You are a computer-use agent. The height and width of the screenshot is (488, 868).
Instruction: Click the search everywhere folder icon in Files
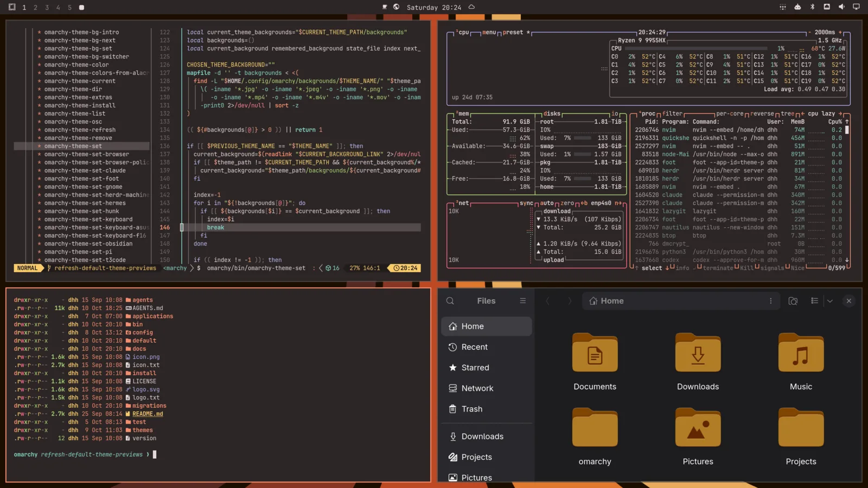pos(793,301)
